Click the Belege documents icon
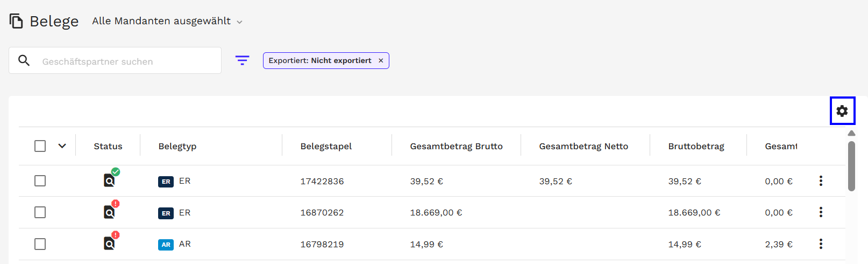The image size is (868, 264). (x=16, y=21)
